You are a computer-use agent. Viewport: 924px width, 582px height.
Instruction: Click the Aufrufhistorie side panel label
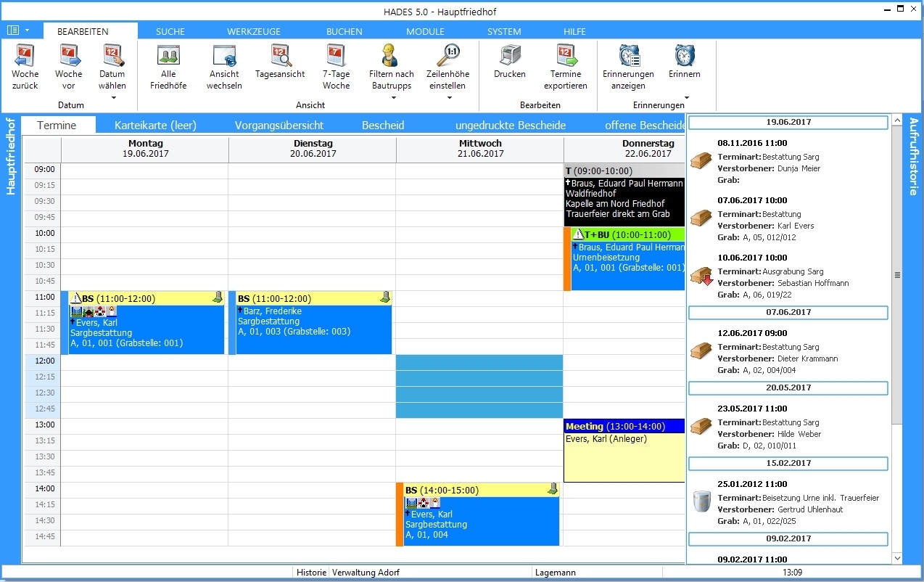coord(913,157)
